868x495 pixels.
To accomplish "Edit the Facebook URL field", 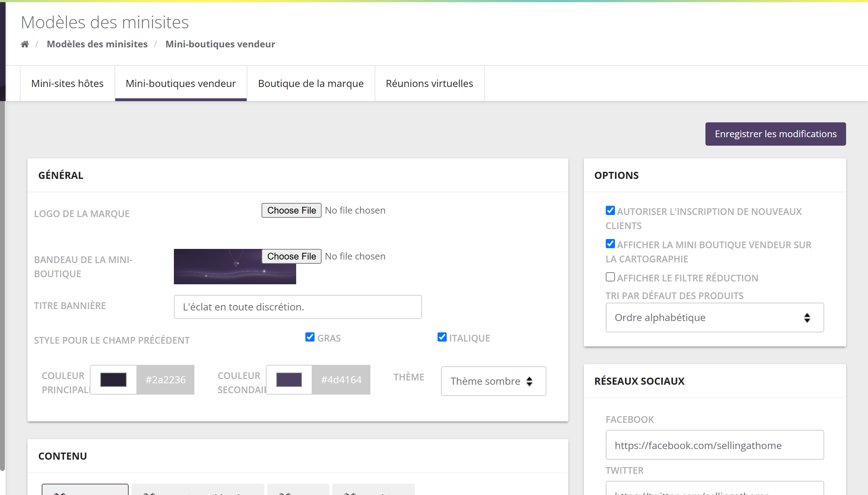I will pos(715,445).
